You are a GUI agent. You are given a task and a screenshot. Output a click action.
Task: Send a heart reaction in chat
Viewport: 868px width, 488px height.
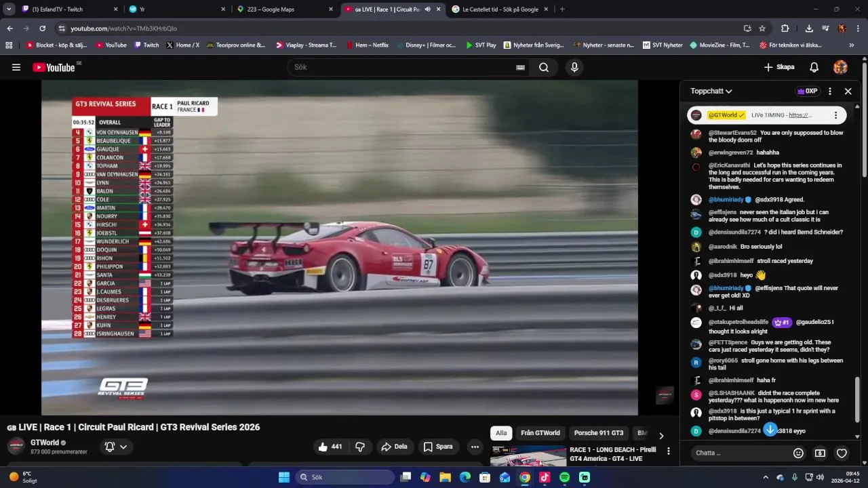842,453
